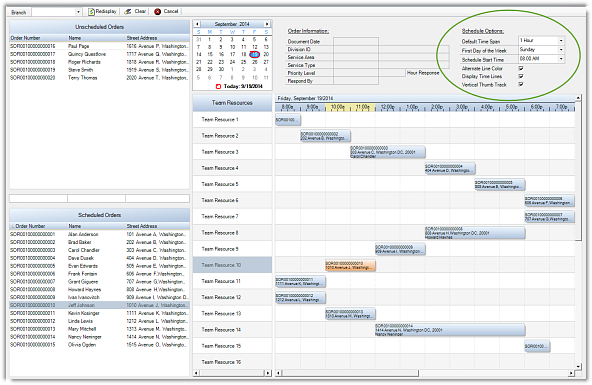The width and height of the screenshot is (592, 385).
Task: Select Team Resource 14 row
Action: (x=232, y=330)
